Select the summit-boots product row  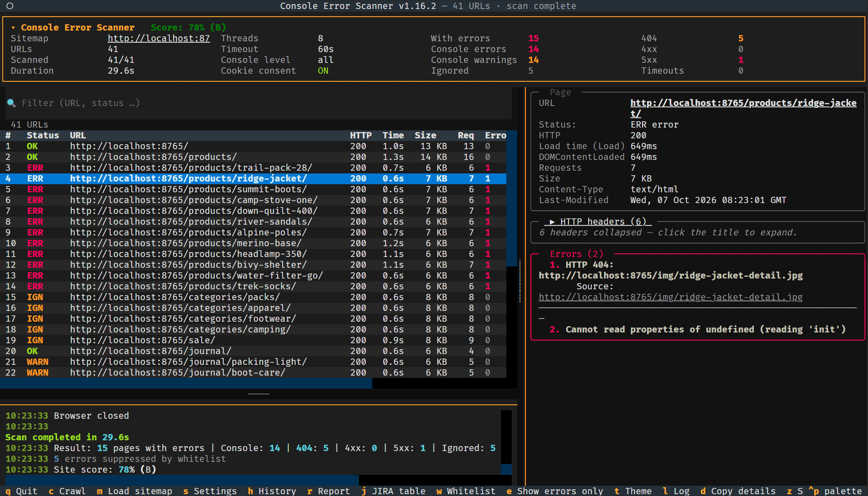coord(253,189)
